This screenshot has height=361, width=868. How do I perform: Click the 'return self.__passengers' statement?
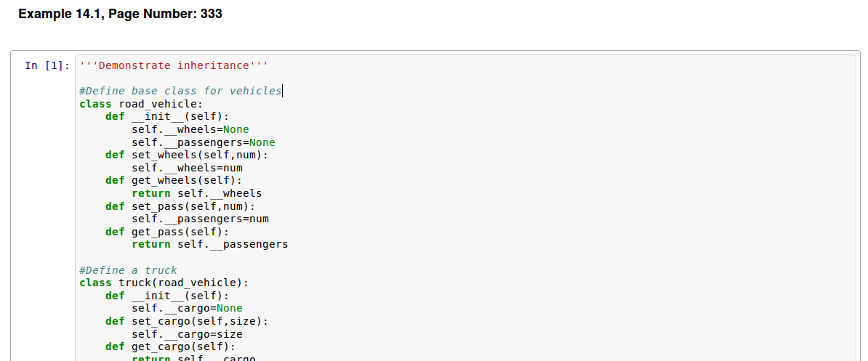[210, 244]
